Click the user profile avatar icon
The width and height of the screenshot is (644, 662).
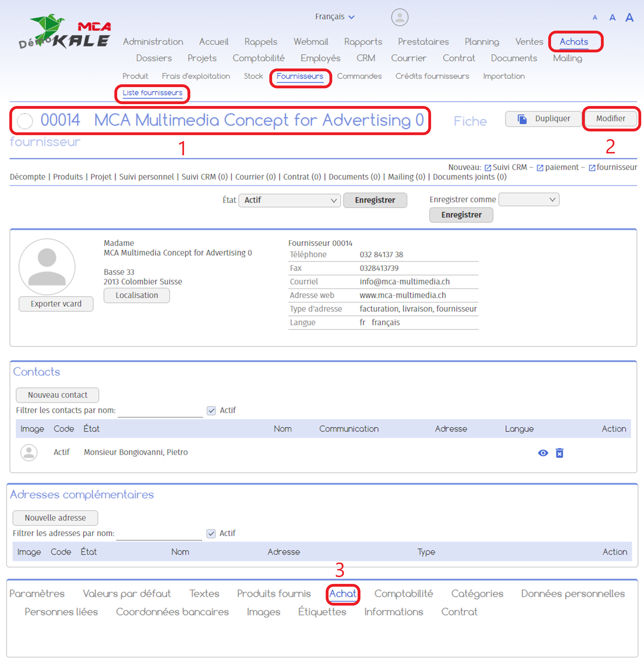(399, 17)
